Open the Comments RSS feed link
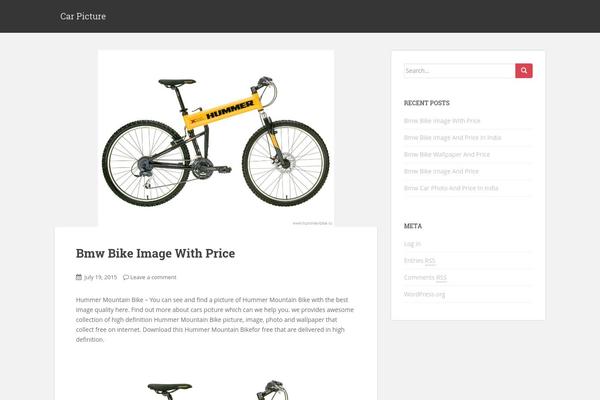Viewport: 600px width, 400px height. [425, 278]
